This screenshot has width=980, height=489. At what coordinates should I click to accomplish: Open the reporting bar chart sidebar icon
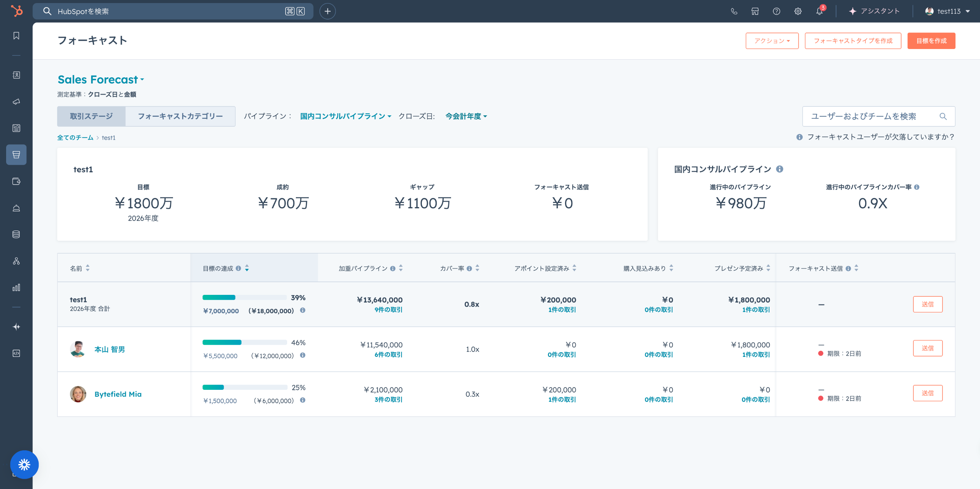[x=16, y=288]
